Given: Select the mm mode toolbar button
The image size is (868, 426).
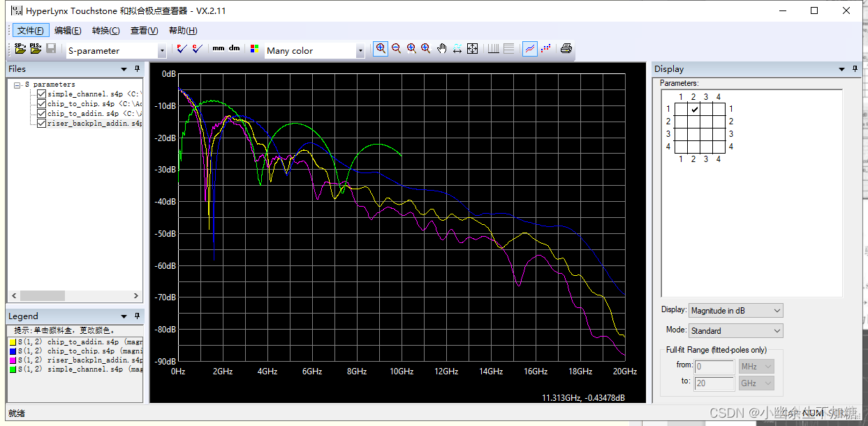Looking at the screenshot, I should 219,49.
